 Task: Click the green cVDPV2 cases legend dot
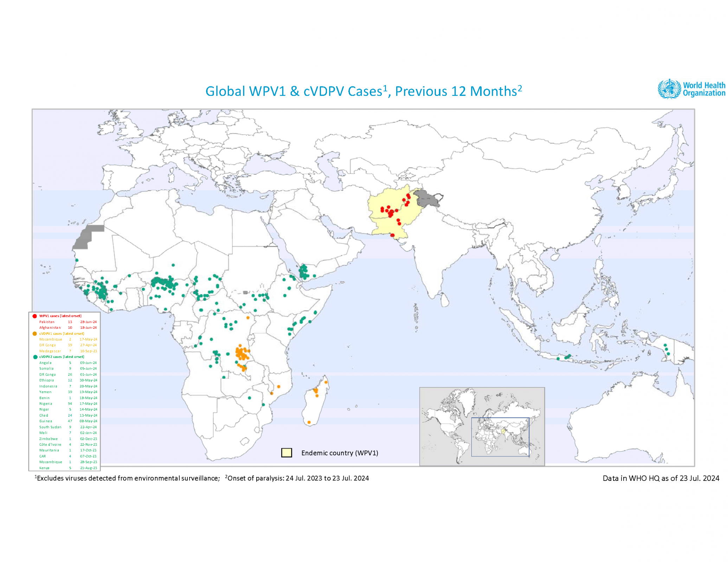click(x=35, y=357)
